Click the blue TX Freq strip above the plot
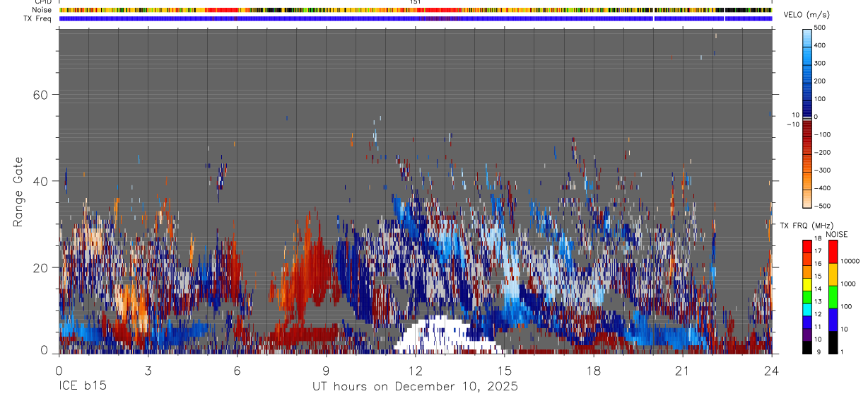Image resolution: width=868 pixels, height=401 pixels. pyautogui.click(x=415, y=18)
